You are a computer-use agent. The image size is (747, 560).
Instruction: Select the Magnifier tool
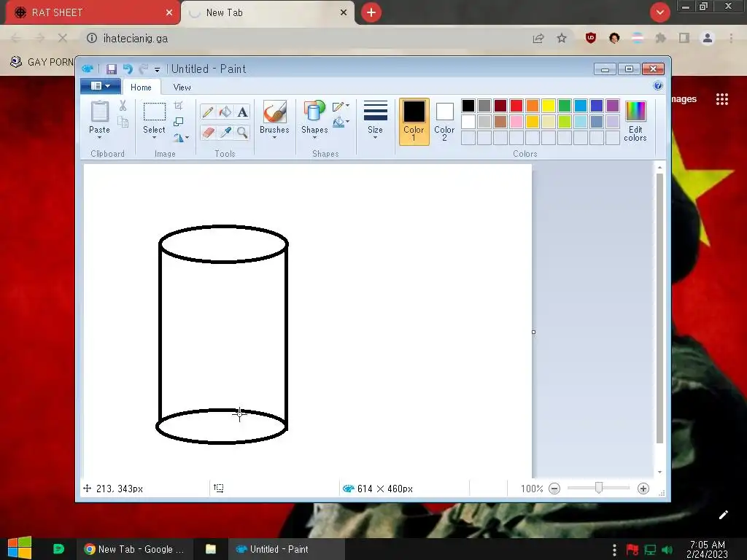click(242, 132)
